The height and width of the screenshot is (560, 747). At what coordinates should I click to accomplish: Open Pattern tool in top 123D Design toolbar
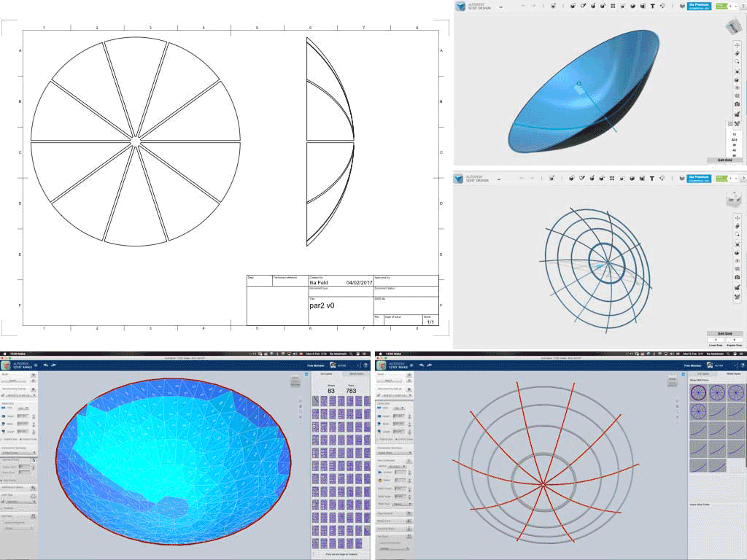[613, 6]
